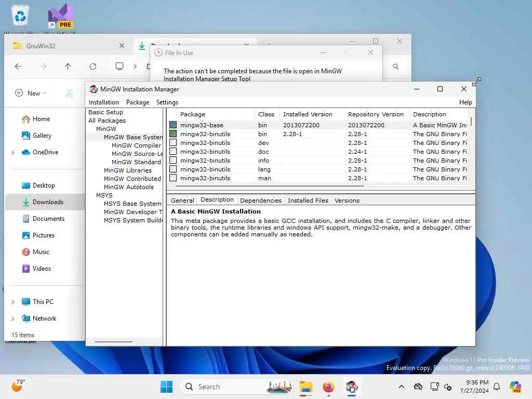Click MinGW Installation Manager title icon
The image size is (532, 399).
coord(94,89)
